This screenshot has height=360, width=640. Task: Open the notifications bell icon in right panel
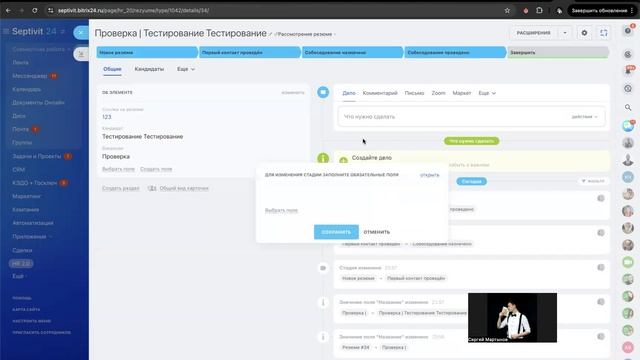pyautogui.click(x=628, y=71)
